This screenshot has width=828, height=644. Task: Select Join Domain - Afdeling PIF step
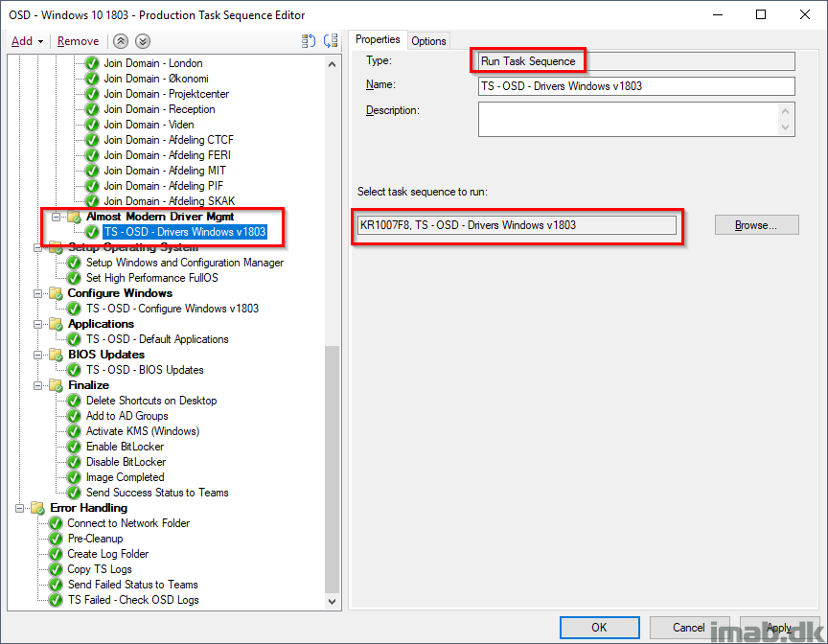click(x=164, y=186)
